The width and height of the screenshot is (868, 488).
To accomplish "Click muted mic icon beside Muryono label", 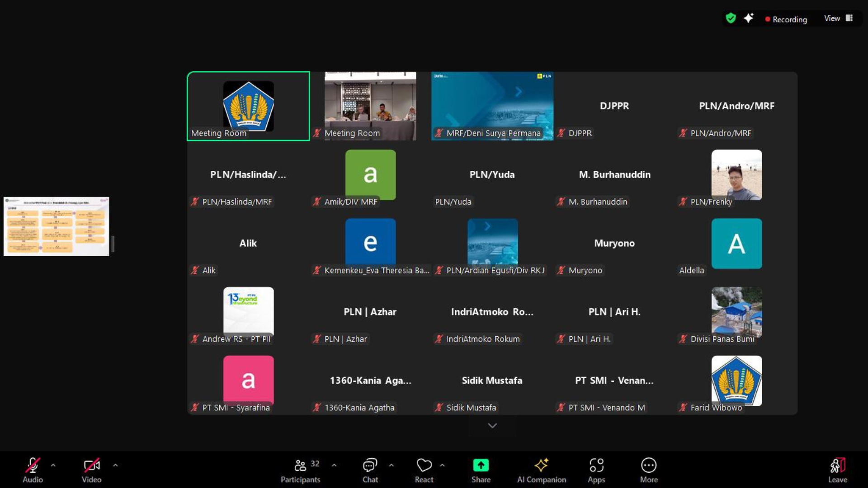I will pos(561,270).
